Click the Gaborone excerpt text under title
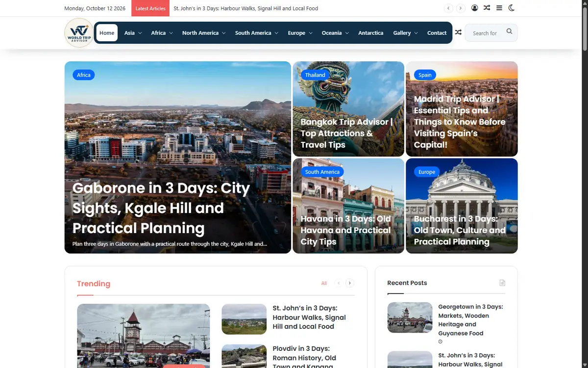This screenshot has width=588, height=368. pyautogui.click(x=170, y=244)
